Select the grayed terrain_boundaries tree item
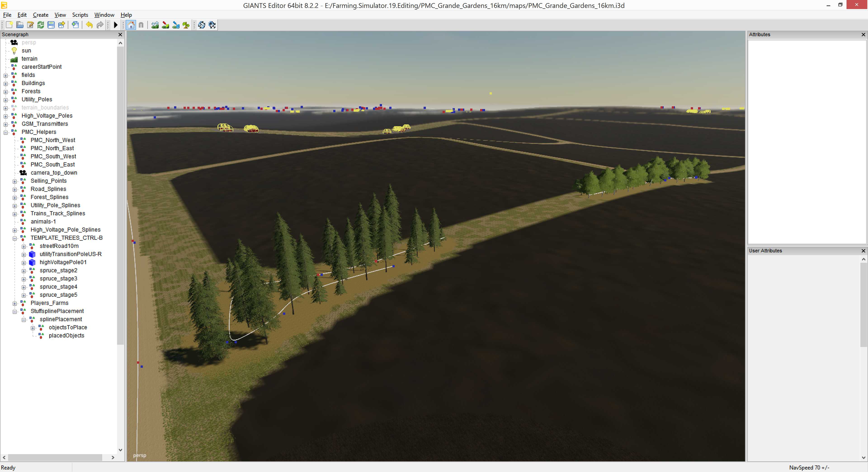Viewport: 868px width, 472px height. (x=45, y=108)
